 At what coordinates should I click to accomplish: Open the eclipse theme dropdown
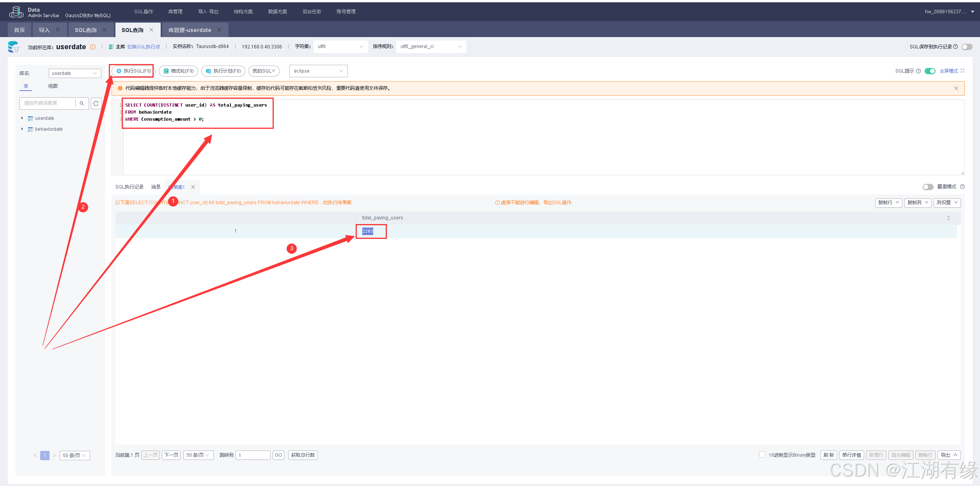(318, 71)
